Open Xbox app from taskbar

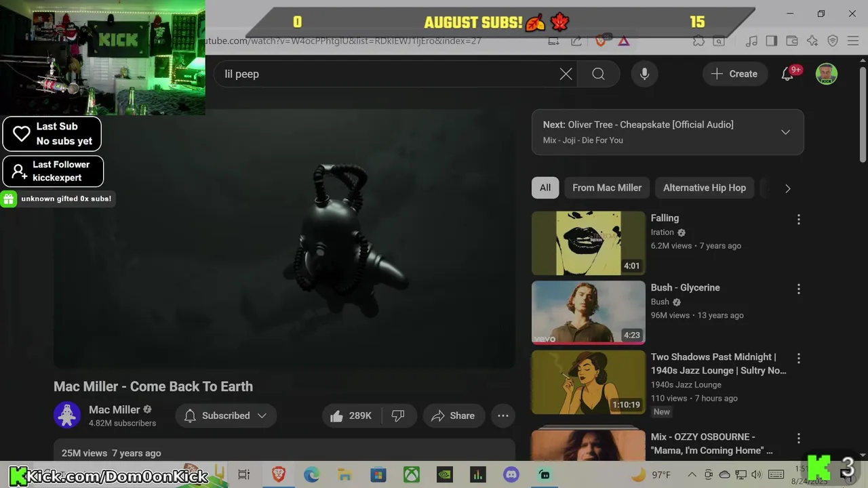(x=411, y=474)
